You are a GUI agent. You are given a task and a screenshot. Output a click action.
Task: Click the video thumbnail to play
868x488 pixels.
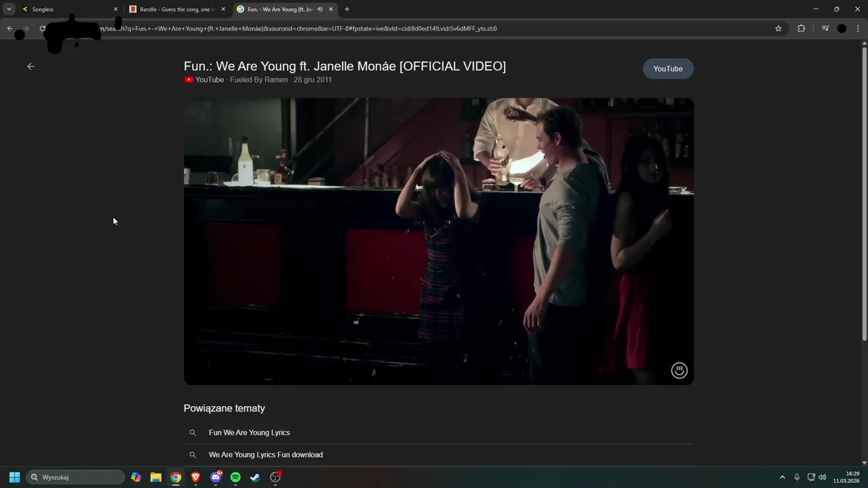pyautogui.click(x=439, y=241)
